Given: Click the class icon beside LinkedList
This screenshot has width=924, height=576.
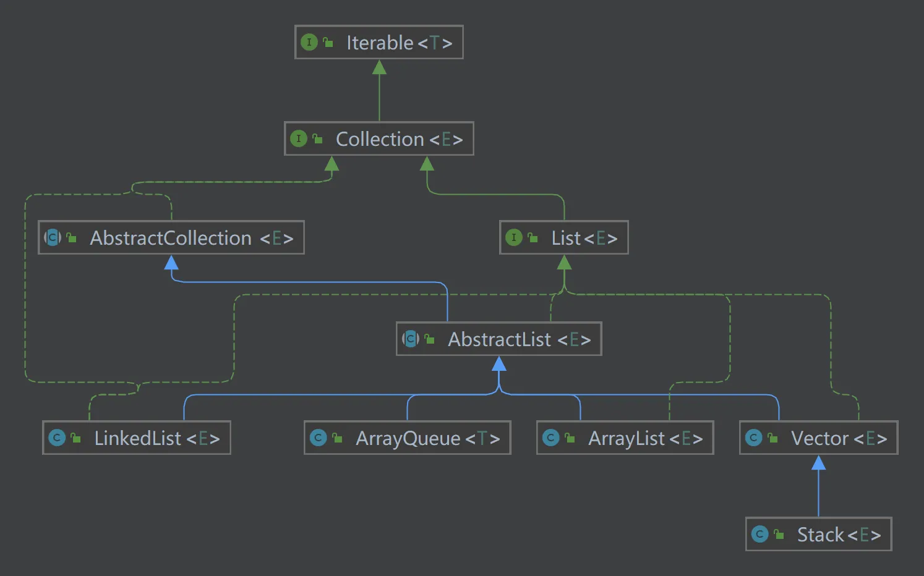Looking at the screenshot, I should (x=57, y=438).
